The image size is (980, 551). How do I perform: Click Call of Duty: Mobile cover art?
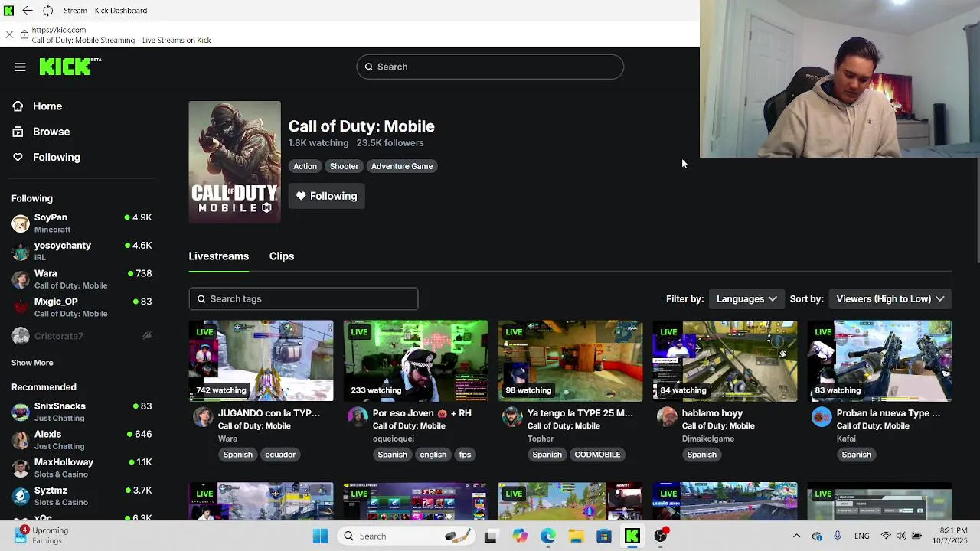[235, 162]
